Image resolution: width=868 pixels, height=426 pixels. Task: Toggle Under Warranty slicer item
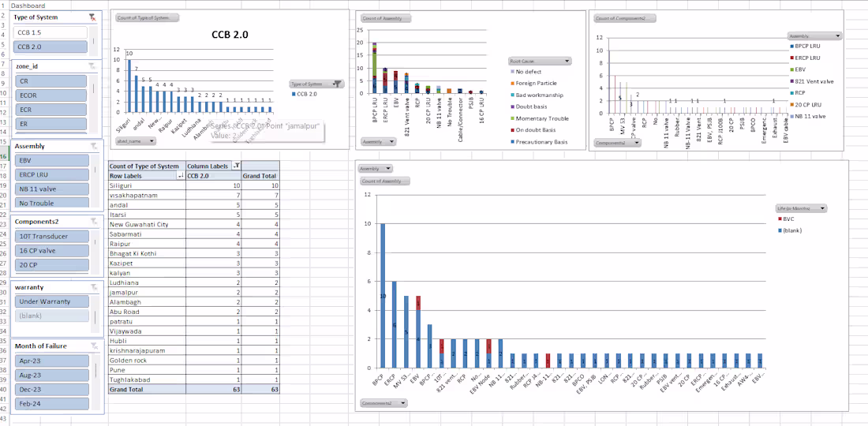51,301
